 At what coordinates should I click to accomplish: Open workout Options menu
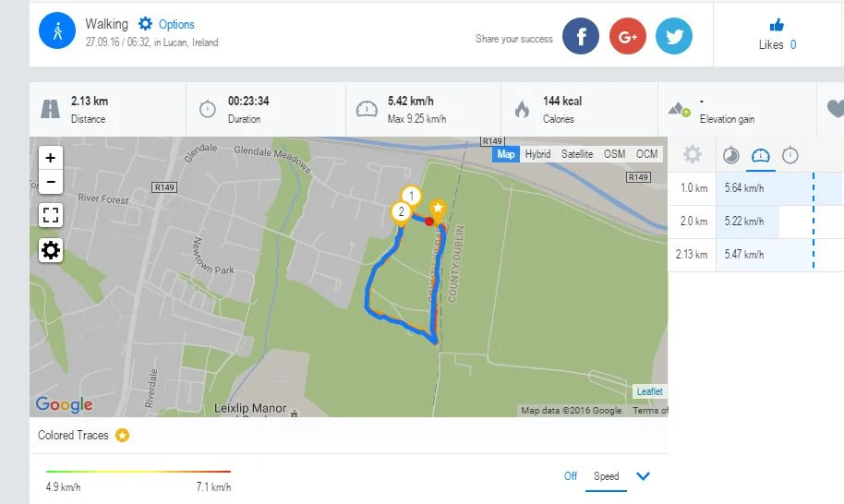pos(167,24)
